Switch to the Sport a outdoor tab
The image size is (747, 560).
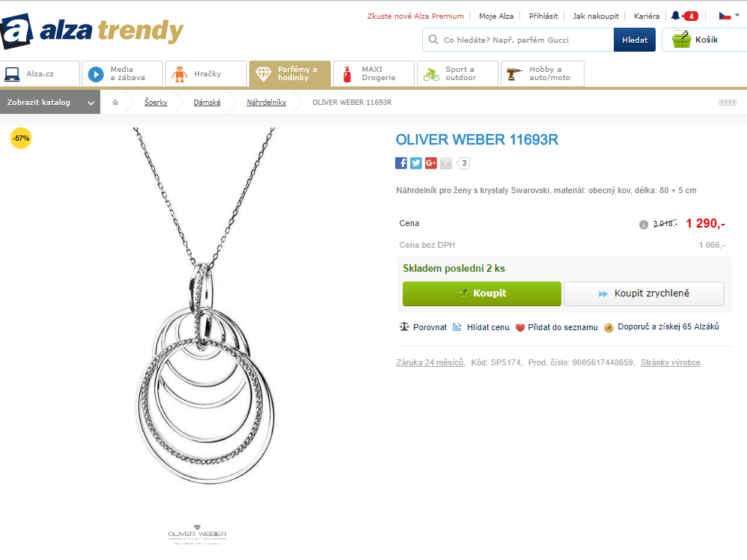(457, 74)
